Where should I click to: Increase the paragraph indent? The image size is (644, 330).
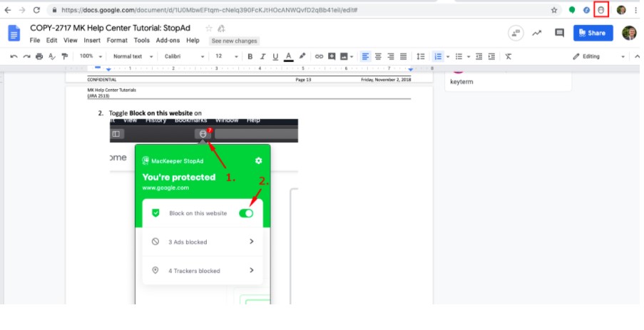point(491,56)
